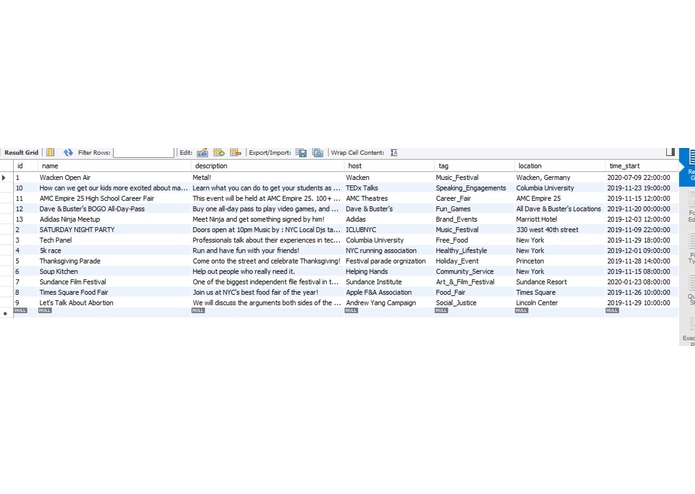
Task: Click the Delete selected rows icon
Action: (235, 152)
